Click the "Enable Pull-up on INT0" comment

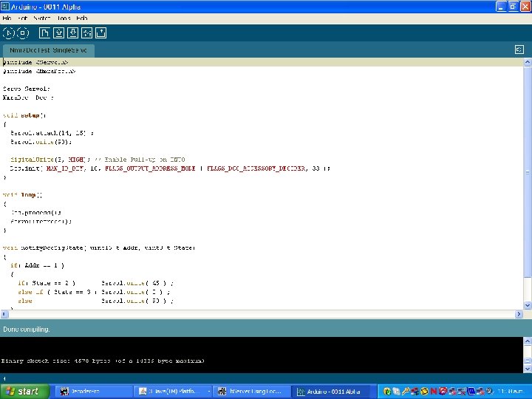pos(140,160)
